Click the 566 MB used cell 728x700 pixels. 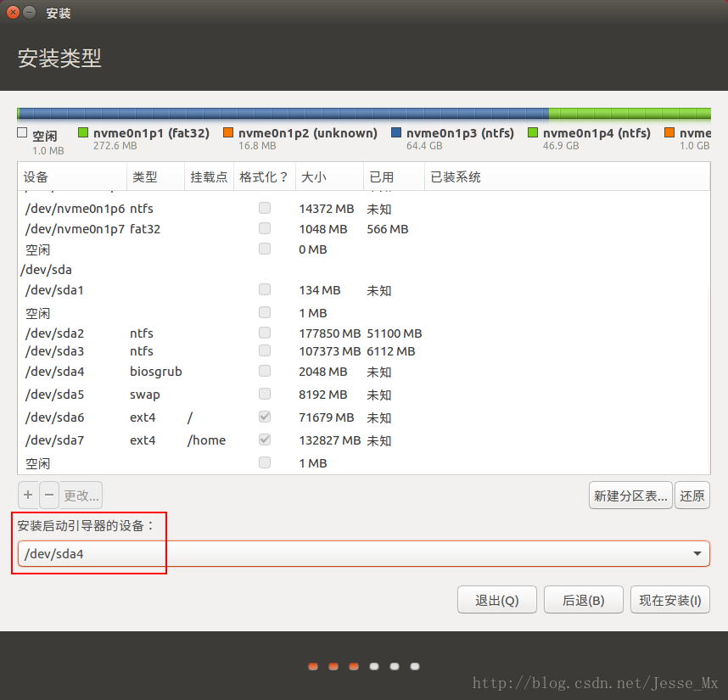click(388, 229)
